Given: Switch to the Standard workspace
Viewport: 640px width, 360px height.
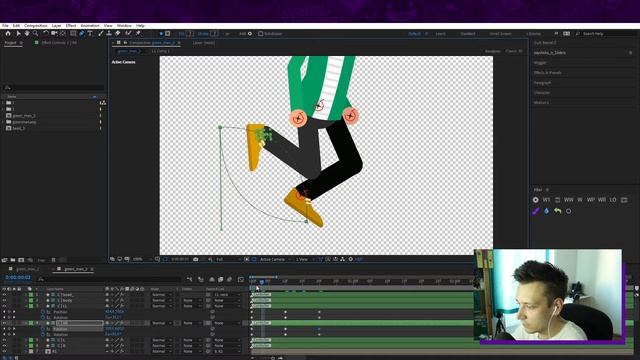Looking at the screenshot, I should (468, 34).
